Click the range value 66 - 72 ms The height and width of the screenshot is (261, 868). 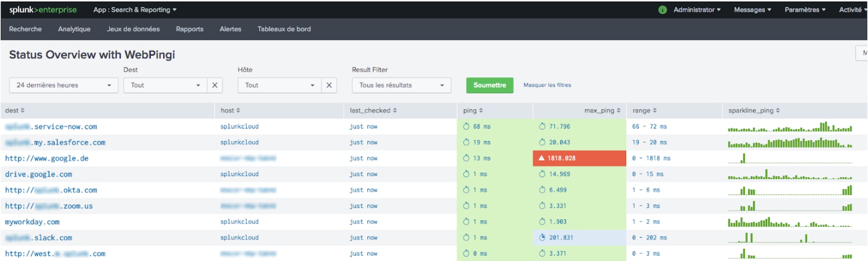[649, 126]
